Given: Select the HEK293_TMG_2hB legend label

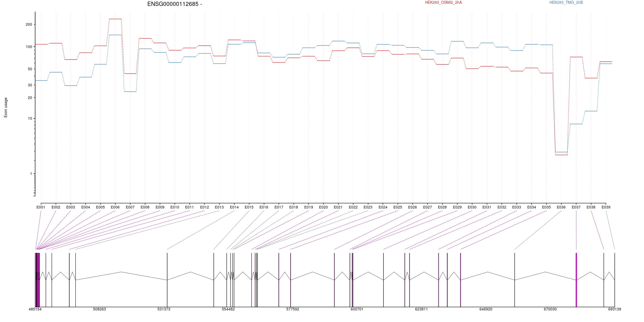Looking at the screenshot, I should 566,2.
